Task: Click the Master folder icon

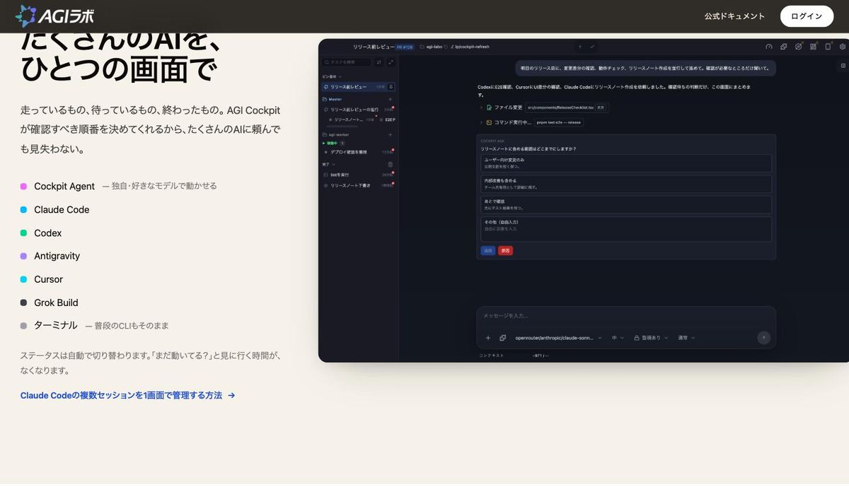Action: point(325,99)
